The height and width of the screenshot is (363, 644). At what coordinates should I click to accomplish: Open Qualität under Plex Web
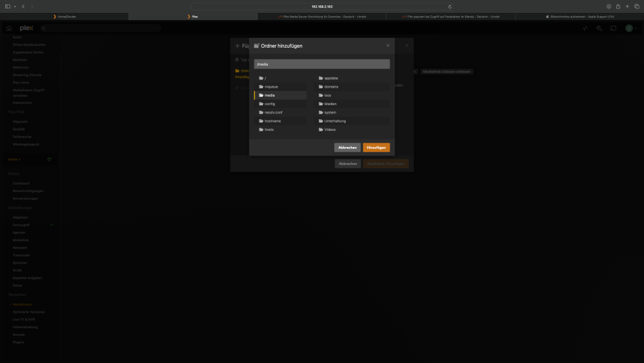tap(19, 129)
